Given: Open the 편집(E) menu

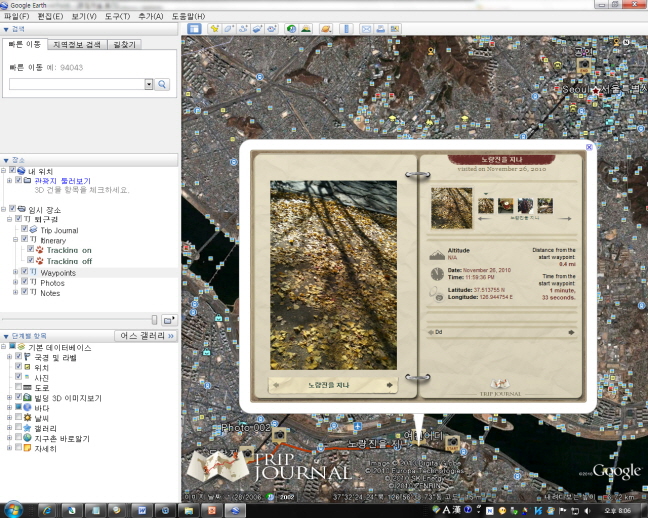Looking at the screenshot, I should tap(50, 16).
